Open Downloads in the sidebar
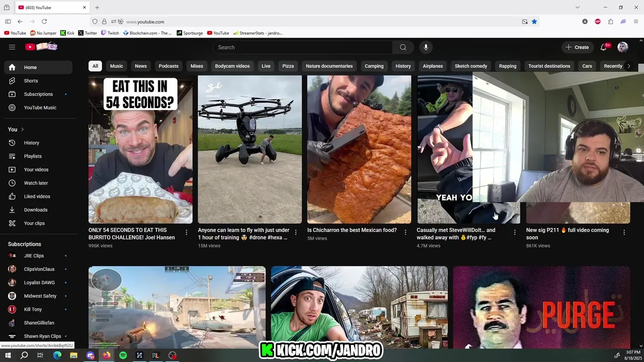Screen dimensions: 644x362 coord(38,210)
